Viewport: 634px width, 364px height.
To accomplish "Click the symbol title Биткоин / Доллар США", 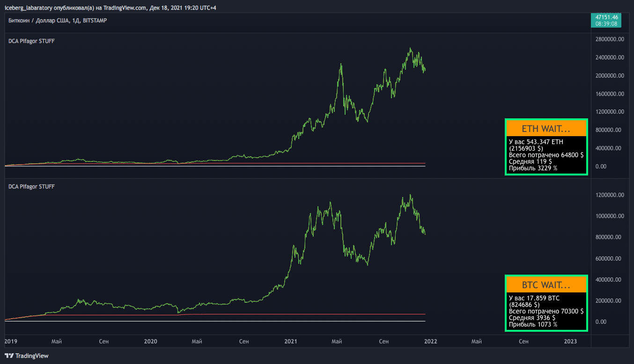I will pyautogui.click(x=39, y=21).
